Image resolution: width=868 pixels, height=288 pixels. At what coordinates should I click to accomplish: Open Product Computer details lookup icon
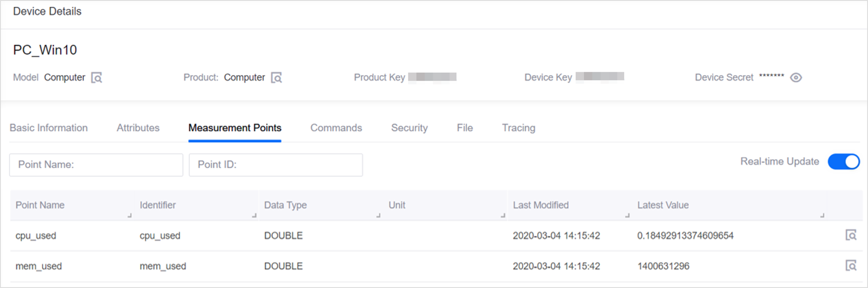pyautogui.click(x=277, y=78)
